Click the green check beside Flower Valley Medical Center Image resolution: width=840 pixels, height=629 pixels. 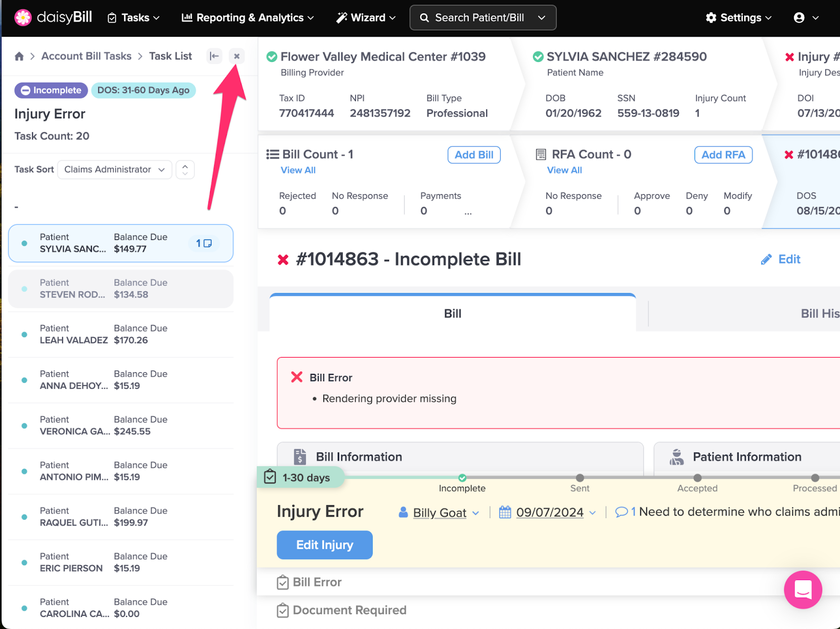coord(272,57)
